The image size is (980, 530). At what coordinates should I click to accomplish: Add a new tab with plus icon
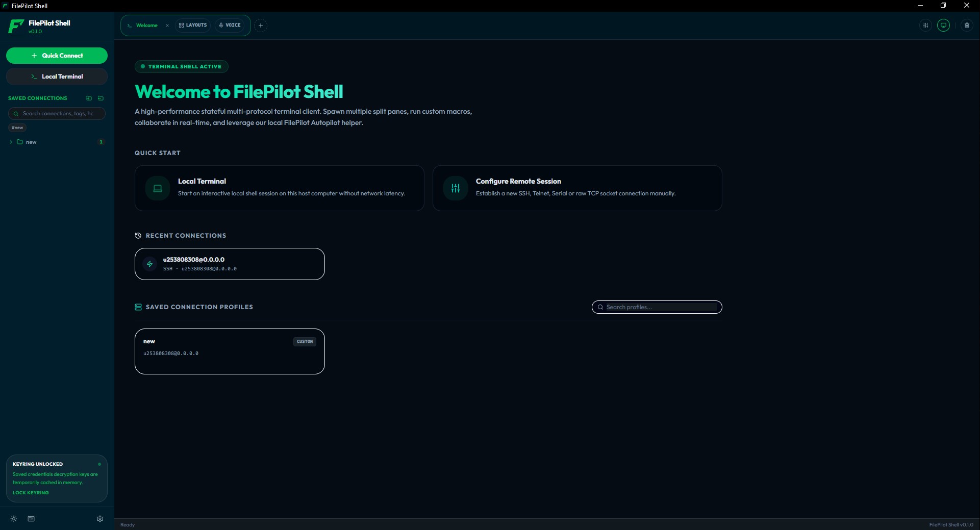click(x=261, y=25)
